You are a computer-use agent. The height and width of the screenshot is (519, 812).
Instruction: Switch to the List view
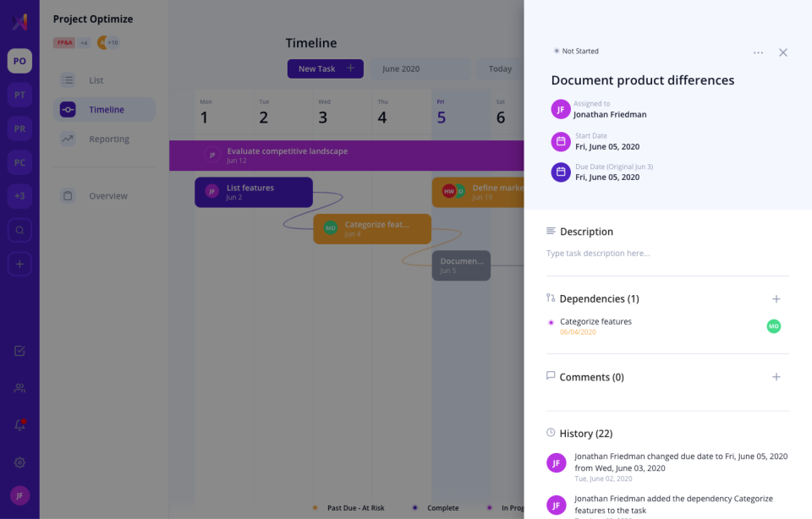(96, 80)
